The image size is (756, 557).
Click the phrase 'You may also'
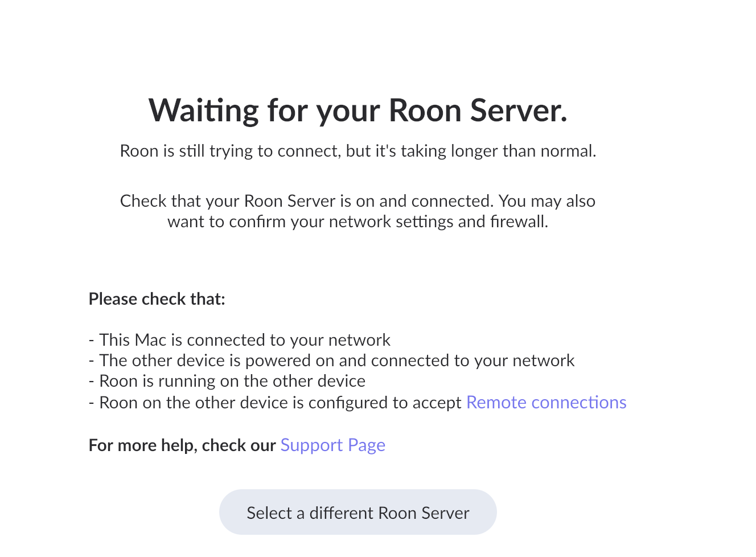tap(547, 201)
